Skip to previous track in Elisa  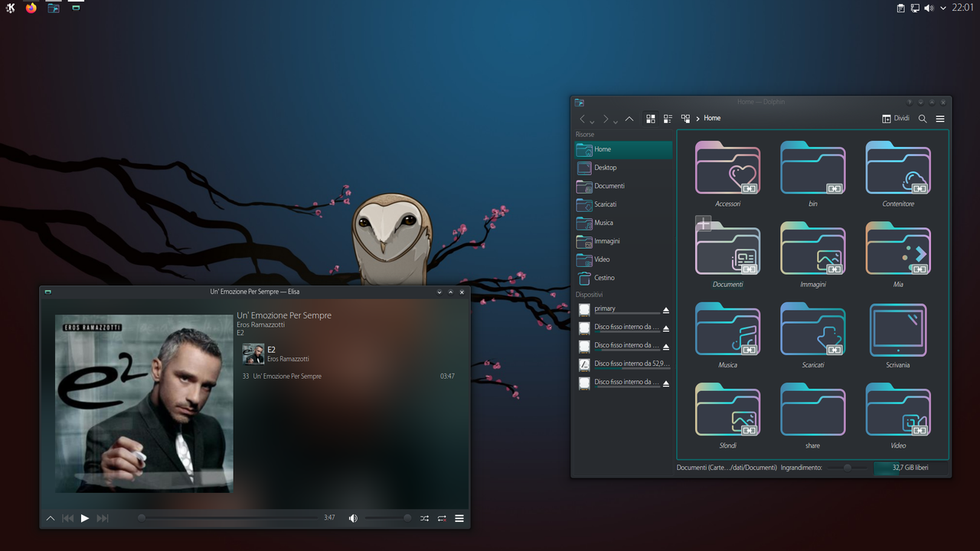pos(67,518)
